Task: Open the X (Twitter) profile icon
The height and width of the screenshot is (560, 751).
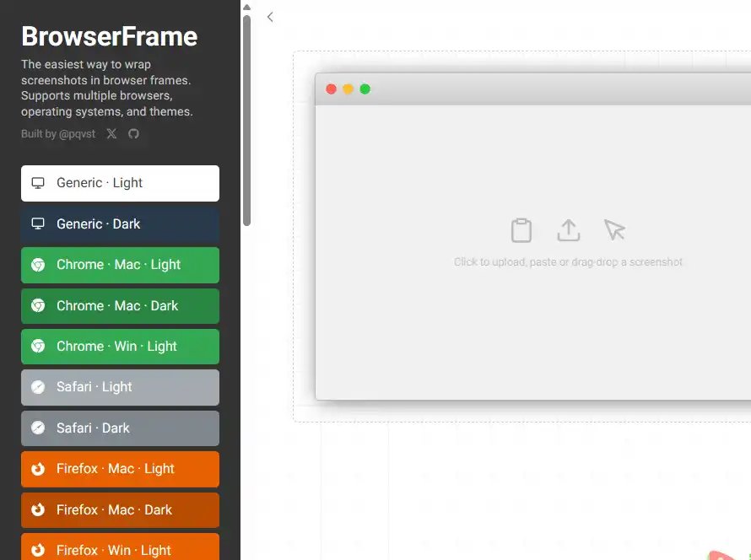Action: pos(111,133)
